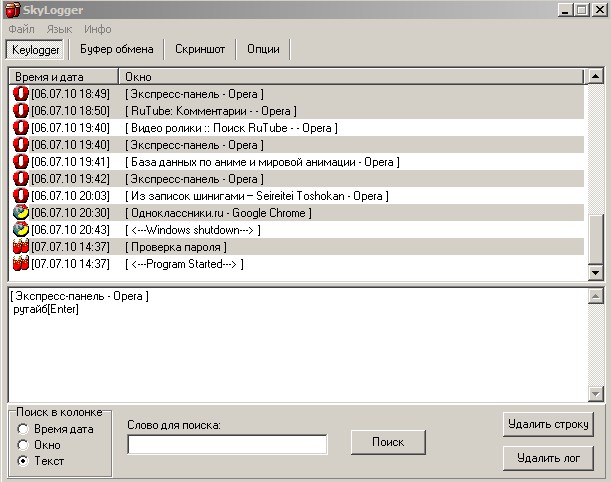Click the Удалить лог button
611x482 pixels.
[549, 460]
